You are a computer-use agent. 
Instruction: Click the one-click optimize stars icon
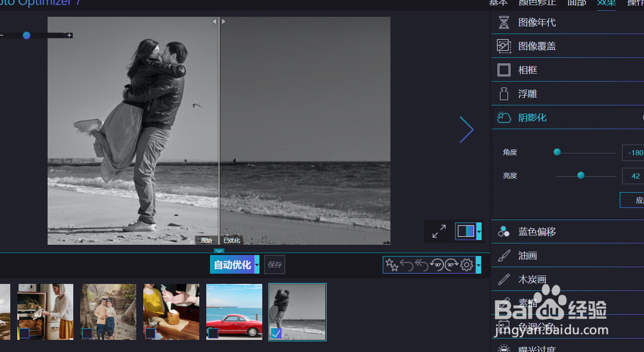coord(392,265)
